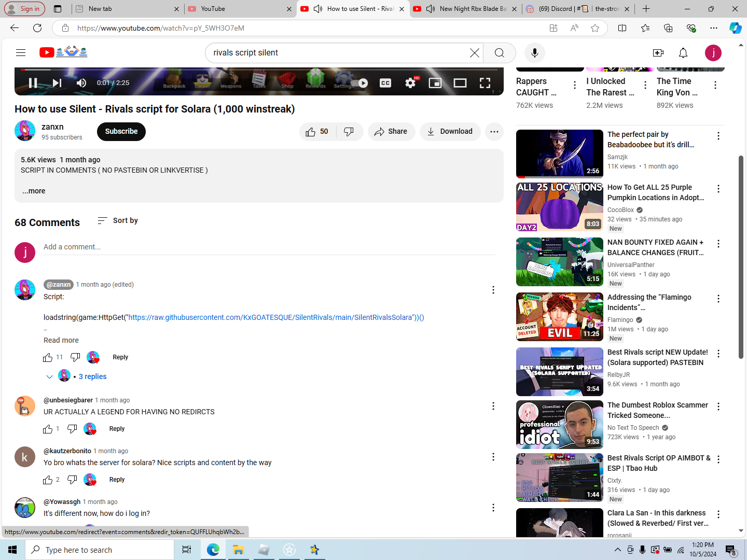Image resolution: width=747 pixels, height=560 pixels.
Task: Open YouTube notifications bell
Action: (x=683, y=53)
